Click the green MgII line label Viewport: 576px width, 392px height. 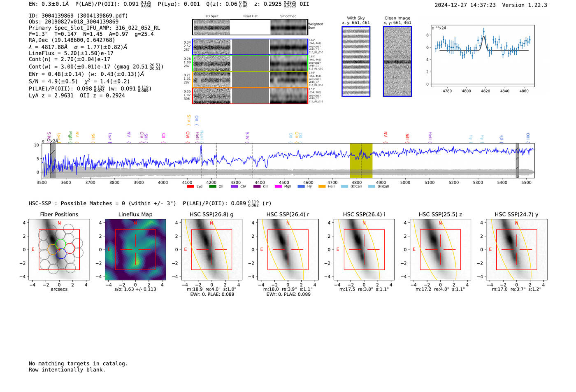coord(70,135)
